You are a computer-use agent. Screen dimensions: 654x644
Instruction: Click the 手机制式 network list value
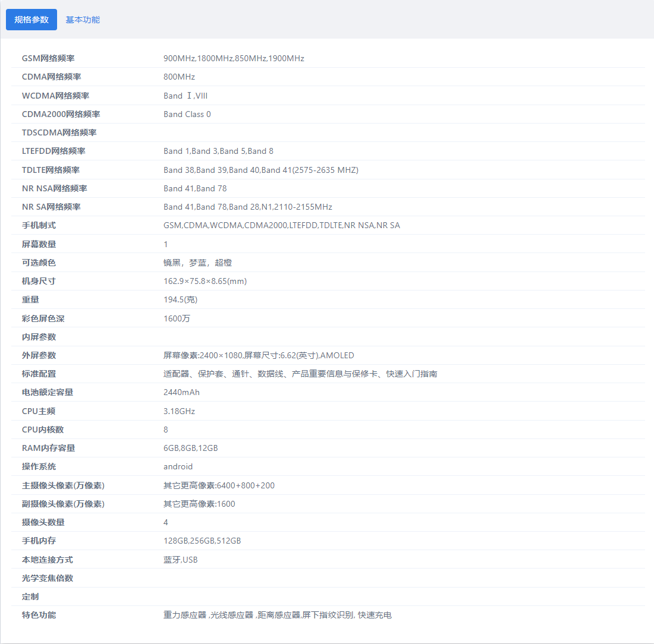tap(282, 225)
